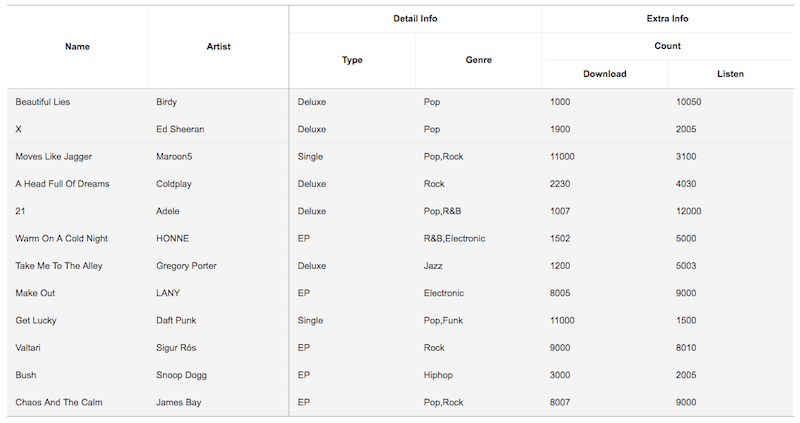
Task: Click the Listen column header
Action: pos(730,74)
